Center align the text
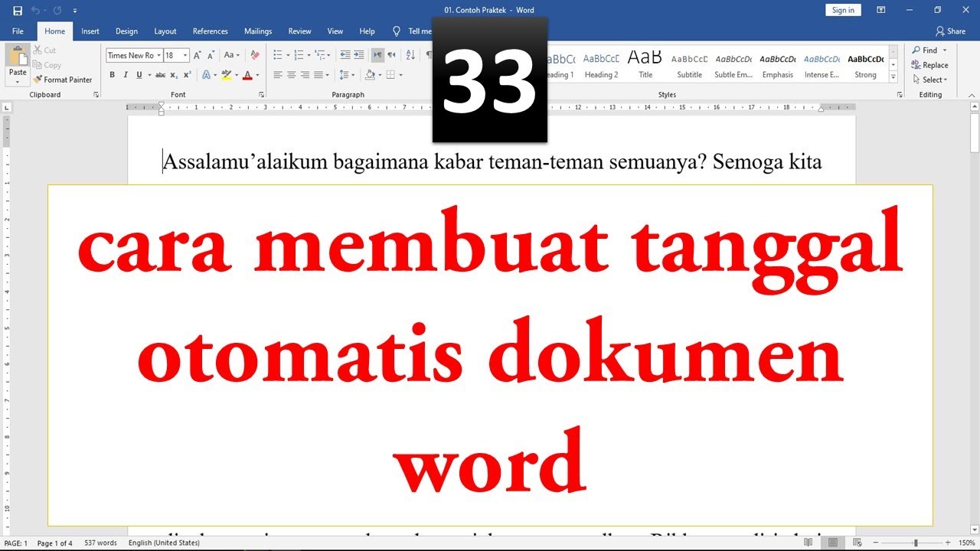The width and height of the screenshot is (980, 551). tap(292, 75)
